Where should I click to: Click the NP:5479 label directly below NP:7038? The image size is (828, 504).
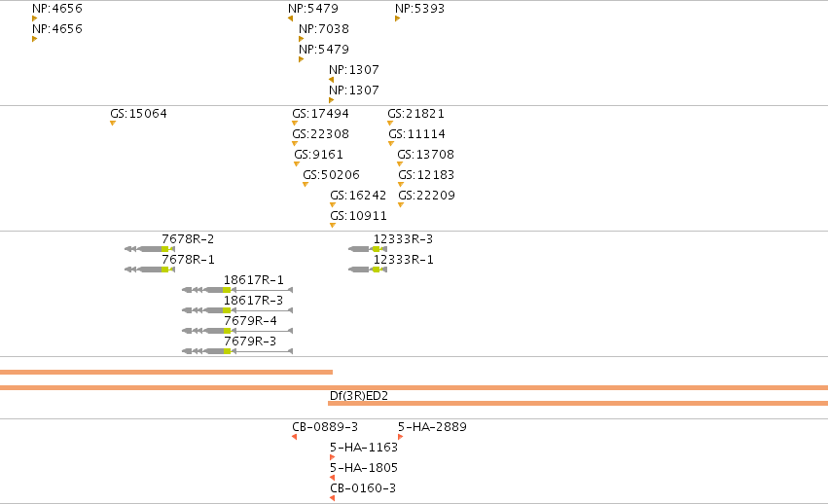(324, 49)
